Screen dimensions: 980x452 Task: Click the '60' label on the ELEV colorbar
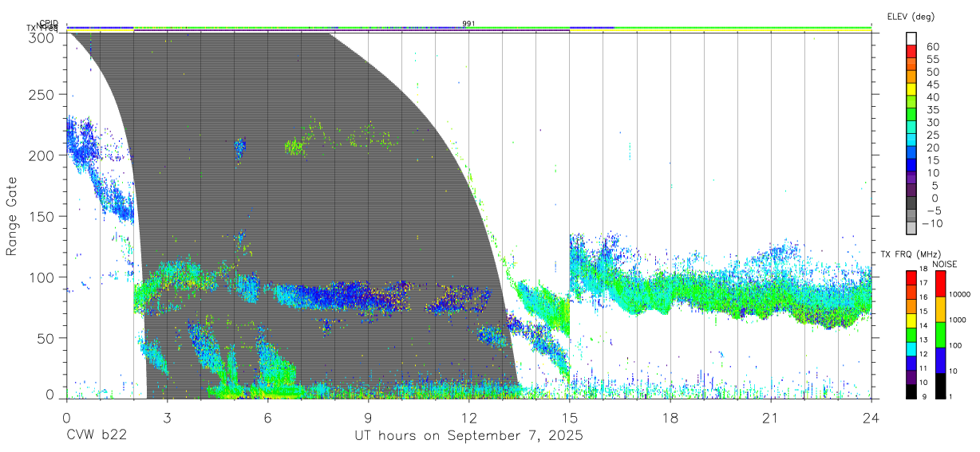[x=932, y=47]
